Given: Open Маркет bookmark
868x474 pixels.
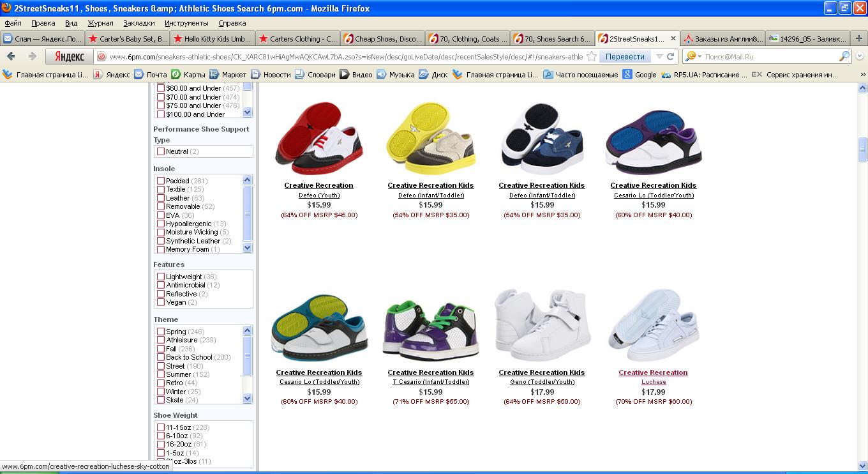Looking at the screenshot, I should coord(228,75).
